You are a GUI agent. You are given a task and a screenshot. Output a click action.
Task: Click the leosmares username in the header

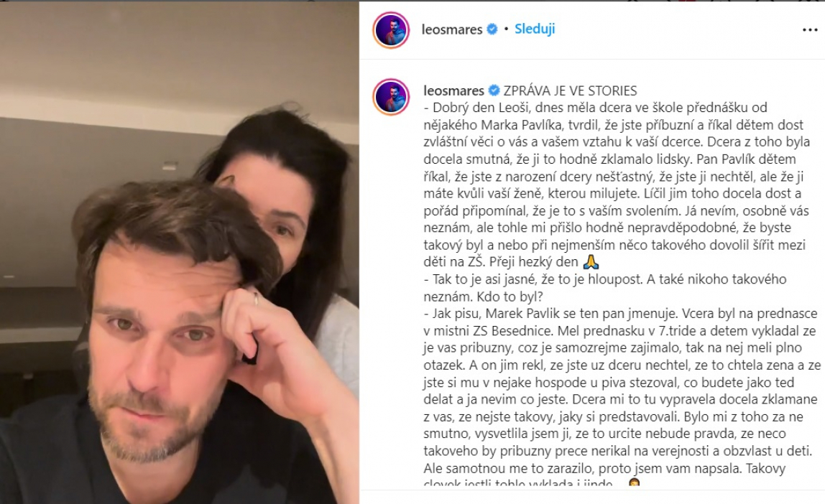click(451, 29)
